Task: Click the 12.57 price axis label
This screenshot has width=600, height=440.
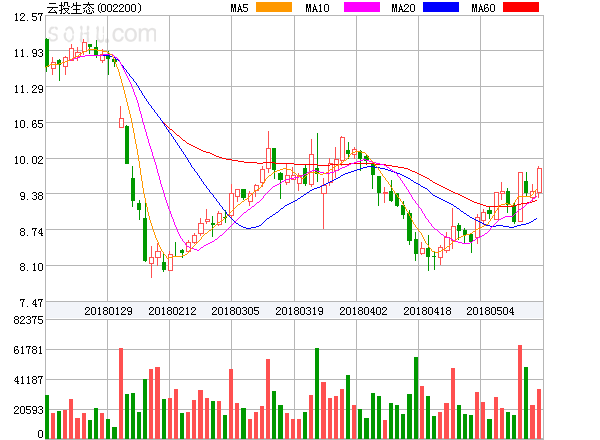Action: [x=29, y=17]
